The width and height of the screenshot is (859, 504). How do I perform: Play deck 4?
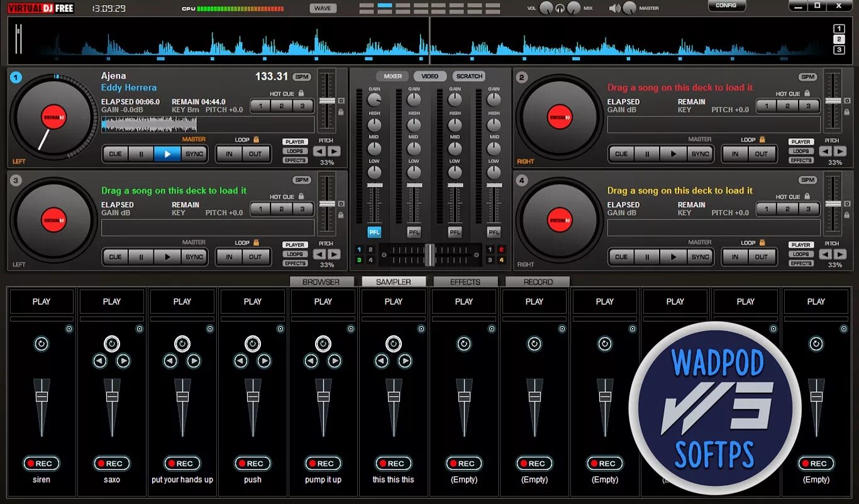click(673, 256)
